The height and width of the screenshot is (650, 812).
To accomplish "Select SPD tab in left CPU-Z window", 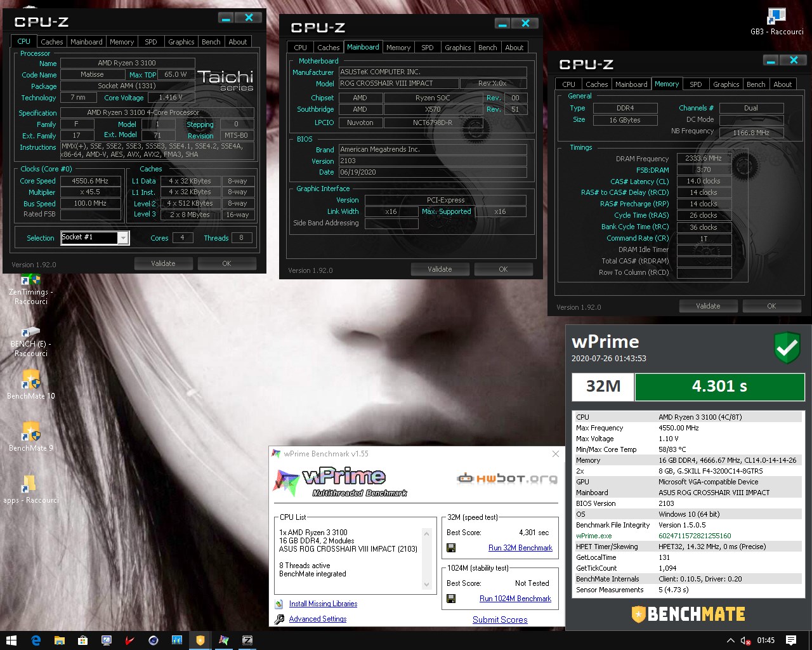I will point(151,42).
